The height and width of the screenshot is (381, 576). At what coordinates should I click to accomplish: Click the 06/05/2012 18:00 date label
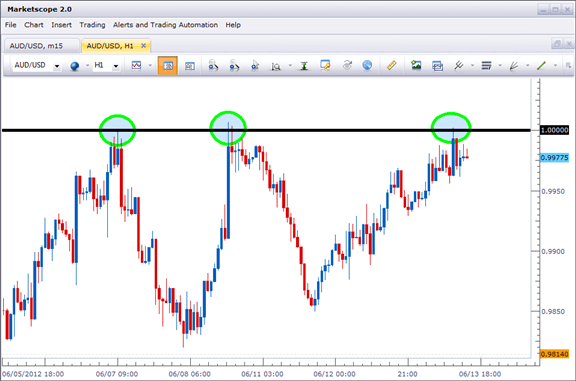point(33,374)
